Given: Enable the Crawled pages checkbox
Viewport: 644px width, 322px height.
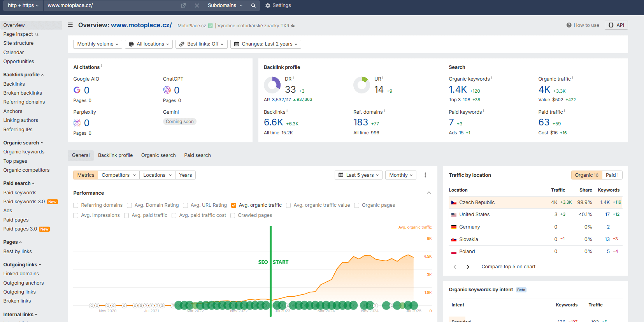Looking at the screenshot, I should 233,216.
